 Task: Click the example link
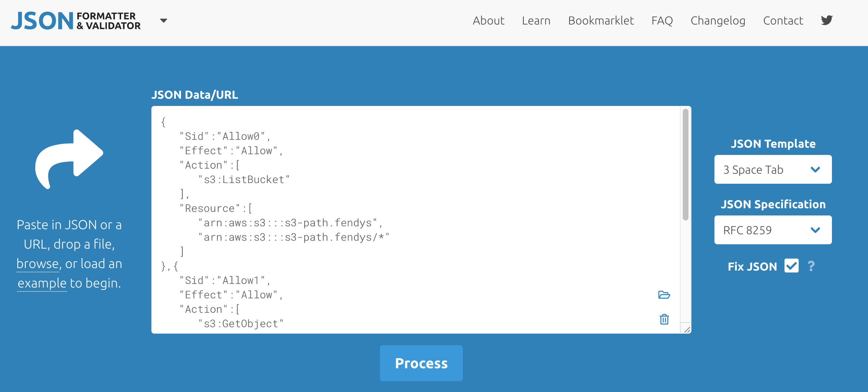pos(42,283)
